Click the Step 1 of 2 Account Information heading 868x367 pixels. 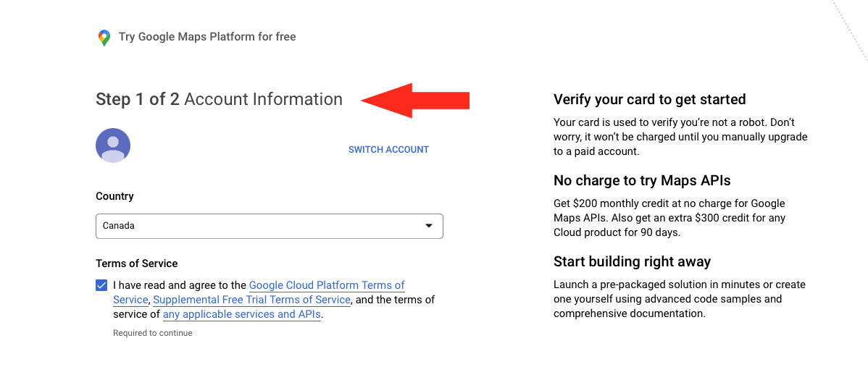coord(219,99)
